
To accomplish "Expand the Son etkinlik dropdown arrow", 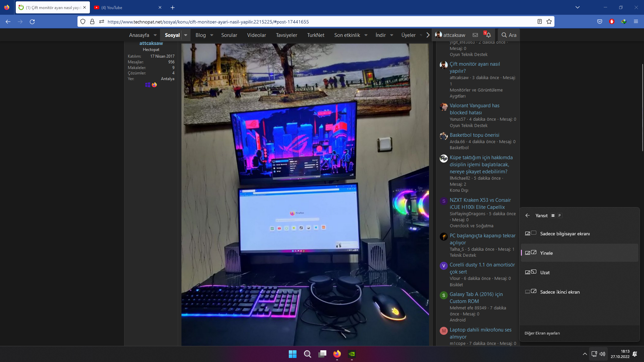I will point(366,35).
